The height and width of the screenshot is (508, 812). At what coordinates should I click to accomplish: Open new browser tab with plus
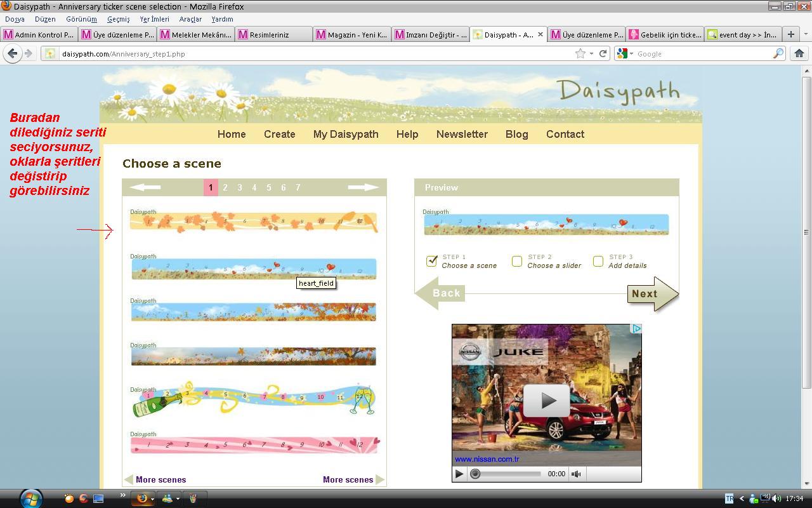click(x=790, y=34)
